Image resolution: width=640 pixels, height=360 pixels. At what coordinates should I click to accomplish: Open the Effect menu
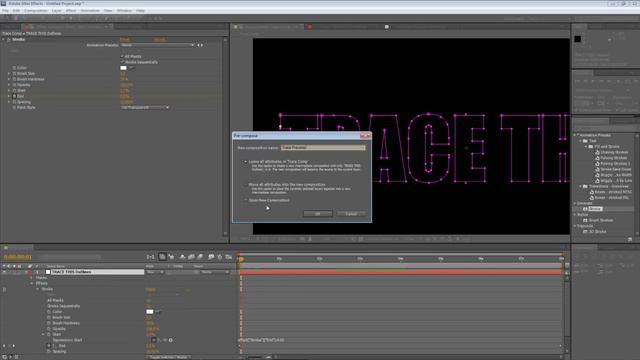pos(71,11)
